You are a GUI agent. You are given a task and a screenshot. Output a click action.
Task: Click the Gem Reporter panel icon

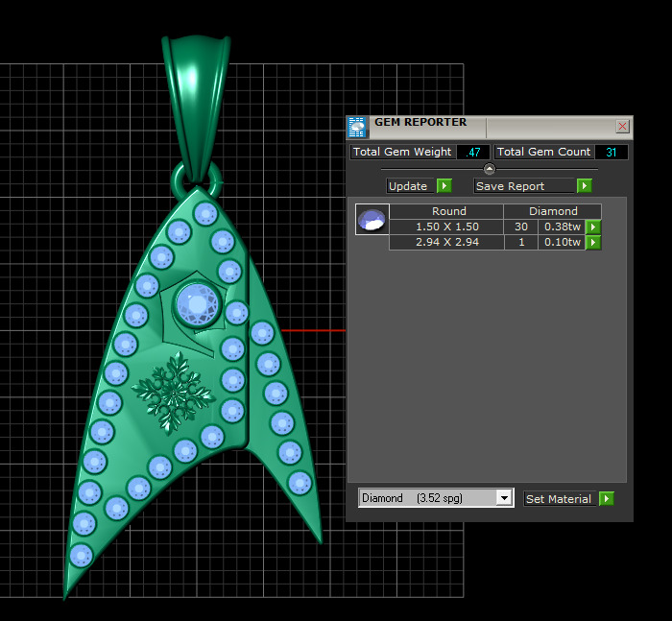[356, 128]
